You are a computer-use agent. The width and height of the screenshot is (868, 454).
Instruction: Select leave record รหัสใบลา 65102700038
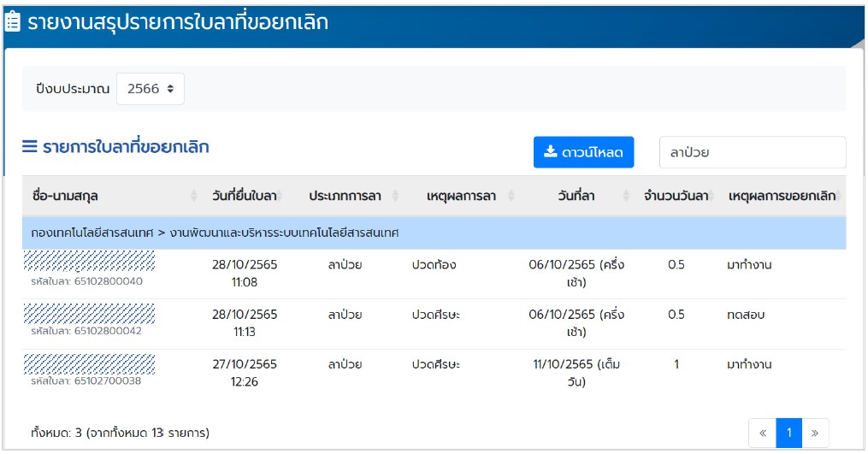click(x=87, y=380)
